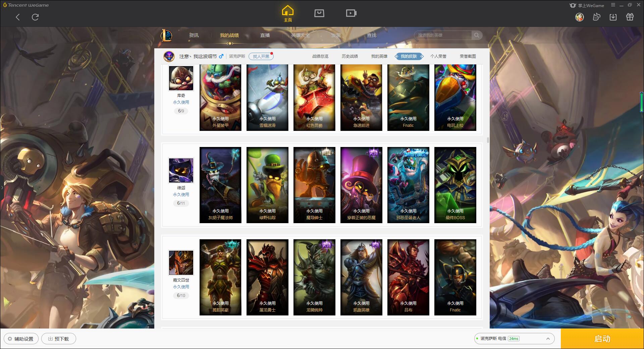Open the 龙骑统帅 skin card
Viewport: 644px width, 349px height.
[314, 277]
